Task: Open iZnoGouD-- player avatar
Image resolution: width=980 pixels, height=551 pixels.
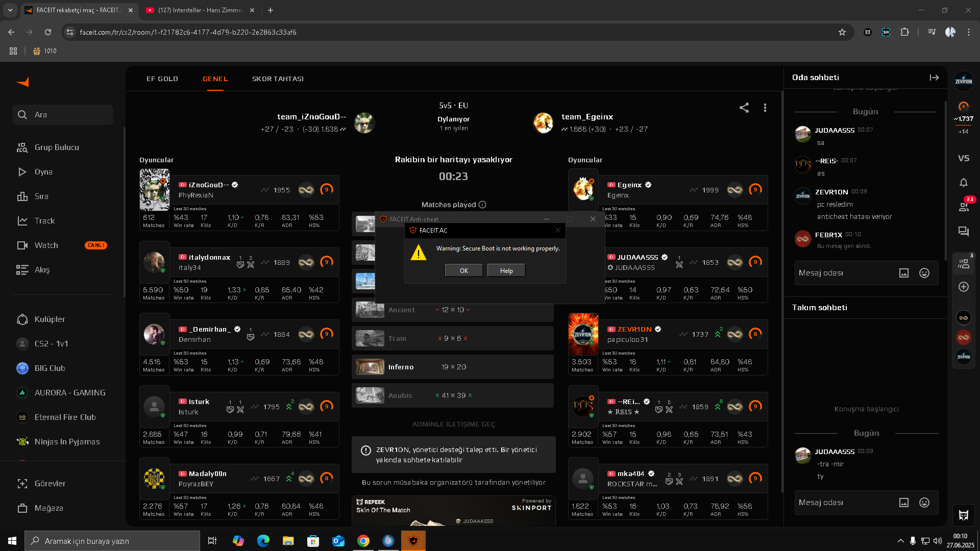Action: tap(155, 190)
